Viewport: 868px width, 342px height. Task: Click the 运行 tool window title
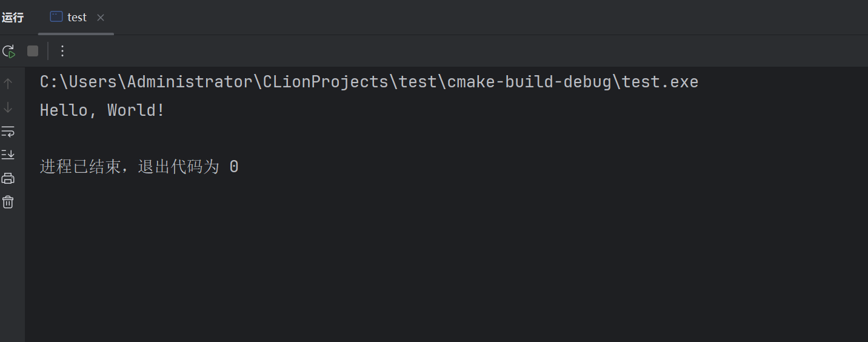click(x=13, y=18)
